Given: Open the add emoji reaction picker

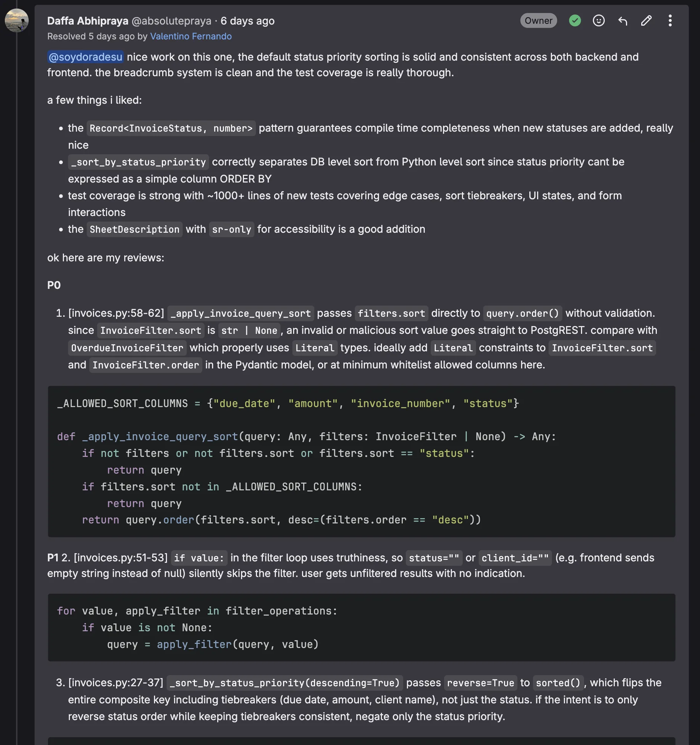Looking at the screenshot, I should (x=598, y=20).
